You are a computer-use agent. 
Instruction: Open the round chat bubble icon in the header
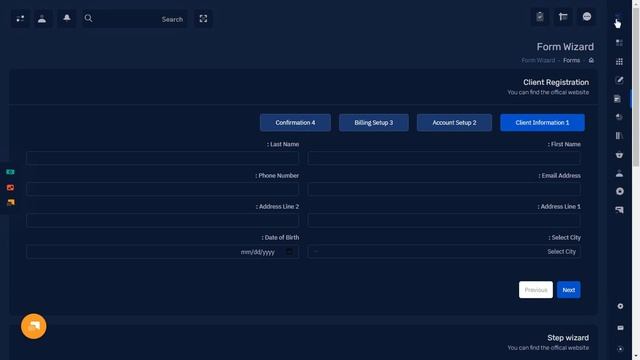587,17
